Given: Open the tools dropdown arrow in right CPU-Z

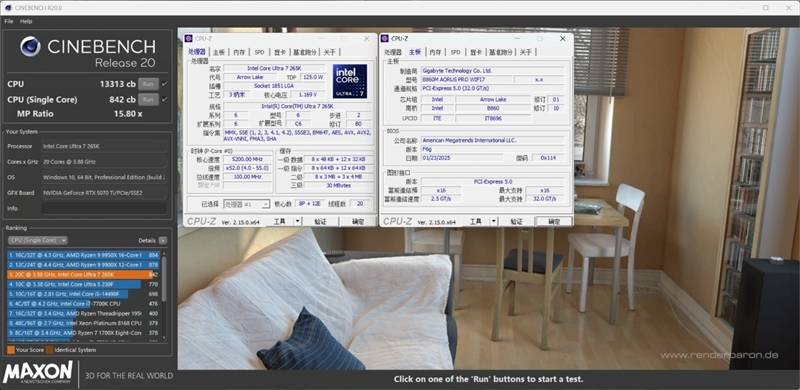Looking at the screenshot, I should coord(494,221).
